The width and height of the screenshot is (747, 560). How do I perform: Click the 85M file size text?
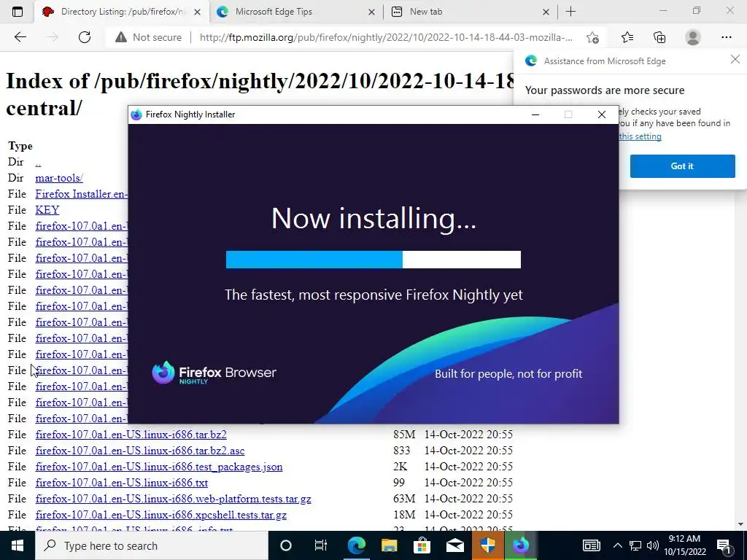coord(404,435)
